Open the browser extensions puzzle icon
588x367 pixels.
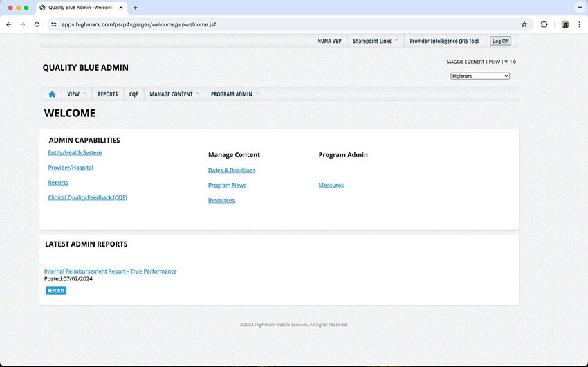[x=544, y=24]
